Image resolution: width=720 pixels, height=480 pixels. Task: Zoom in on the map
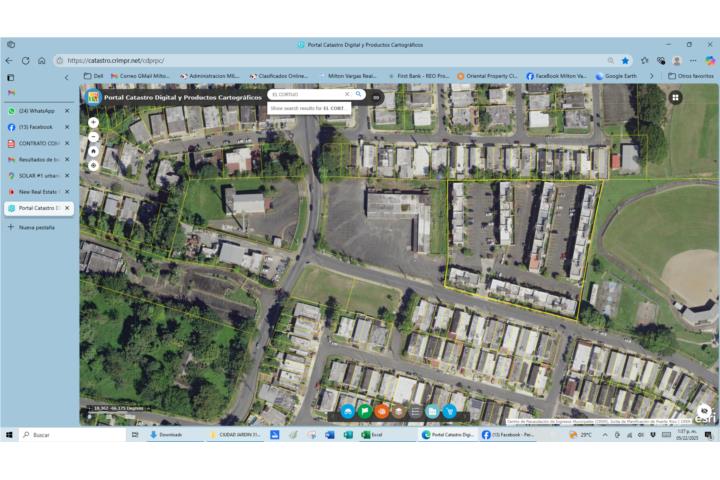coord(93,122)
